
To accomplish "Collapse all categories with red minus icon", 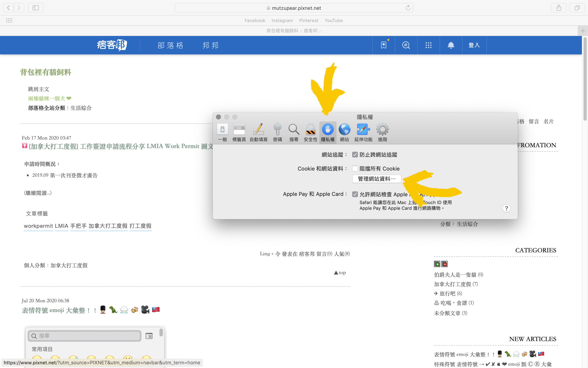I will (x=444, y=264).
